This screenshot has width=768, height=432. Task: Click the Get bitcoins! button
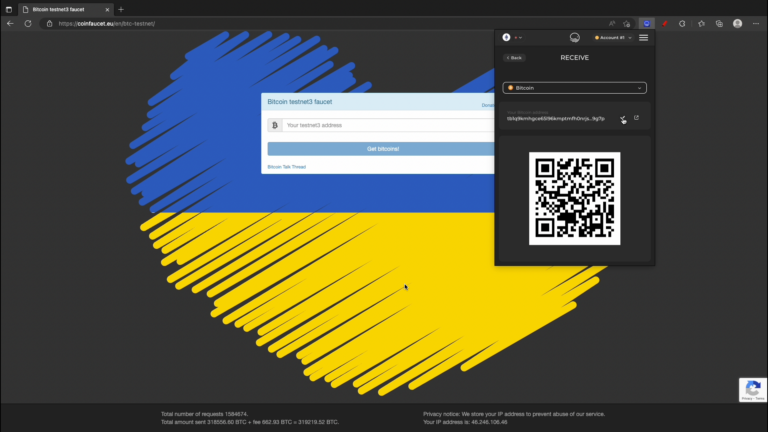click(381, 149)
